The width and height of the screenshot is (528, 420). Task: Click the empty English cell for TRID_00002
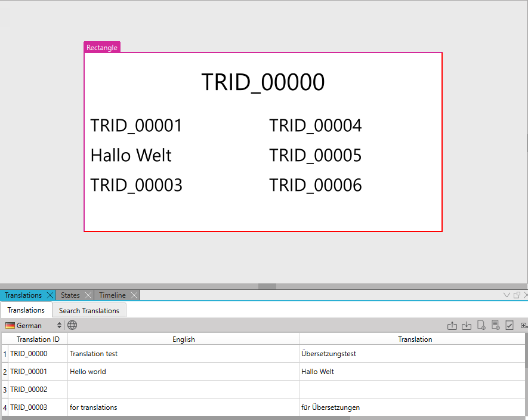pos(183,390)
